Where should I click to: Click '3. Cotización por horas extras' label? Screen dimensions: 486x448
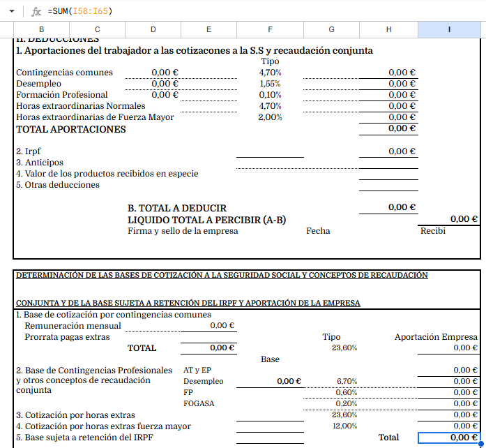click(x=75, y=415)
